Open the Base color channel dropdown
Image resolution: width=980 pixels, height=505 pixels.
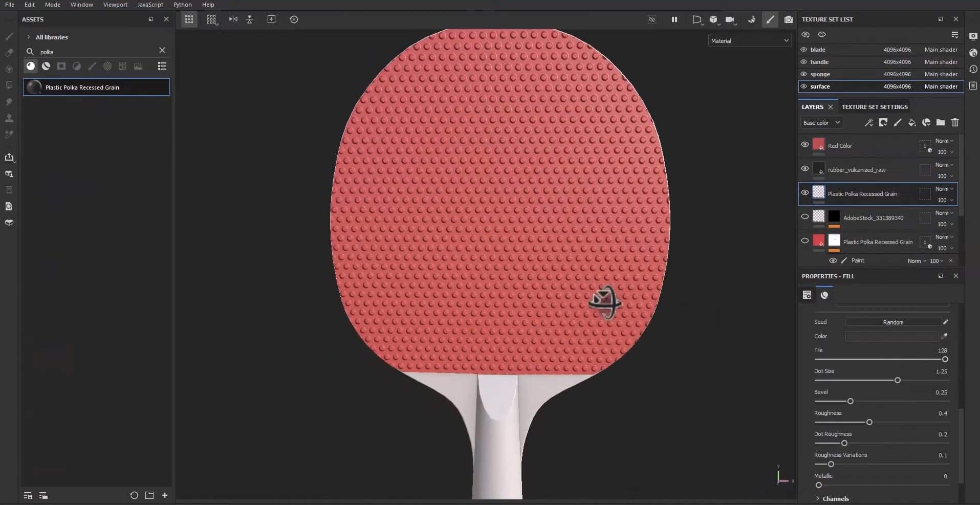pos(821,123)
